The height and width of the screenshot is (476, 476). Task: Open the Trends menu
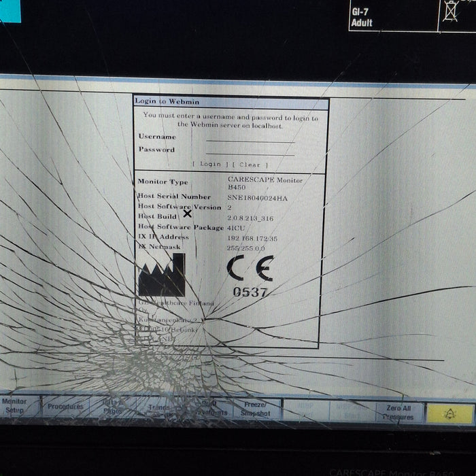[158, 408]
